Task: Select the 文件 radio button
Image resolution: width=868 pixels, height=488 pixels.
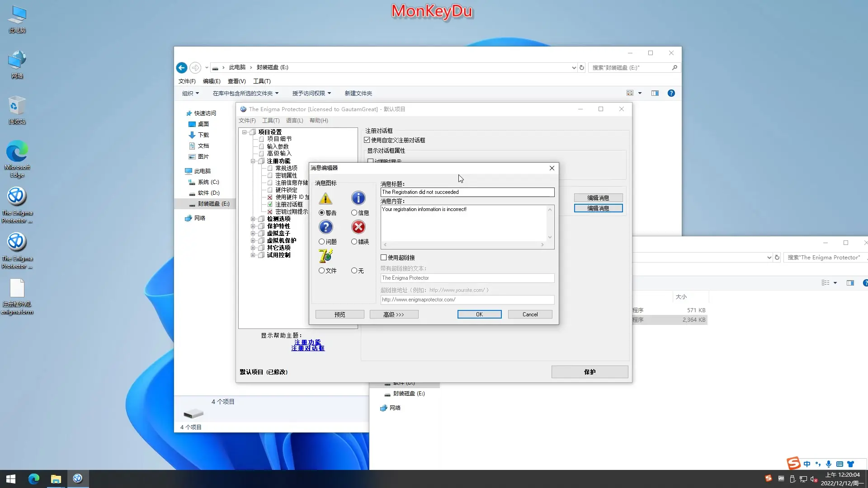Action: [328, 271]
